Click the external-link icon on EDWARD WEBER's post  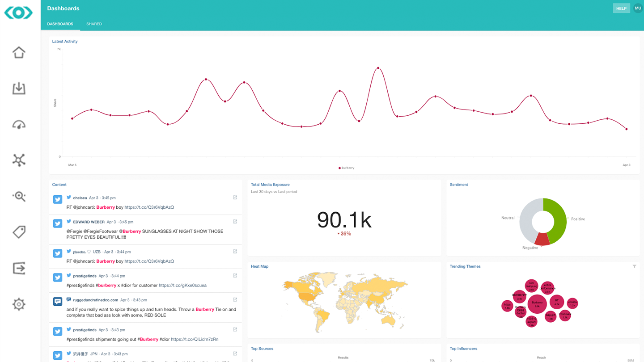point(234,221)
